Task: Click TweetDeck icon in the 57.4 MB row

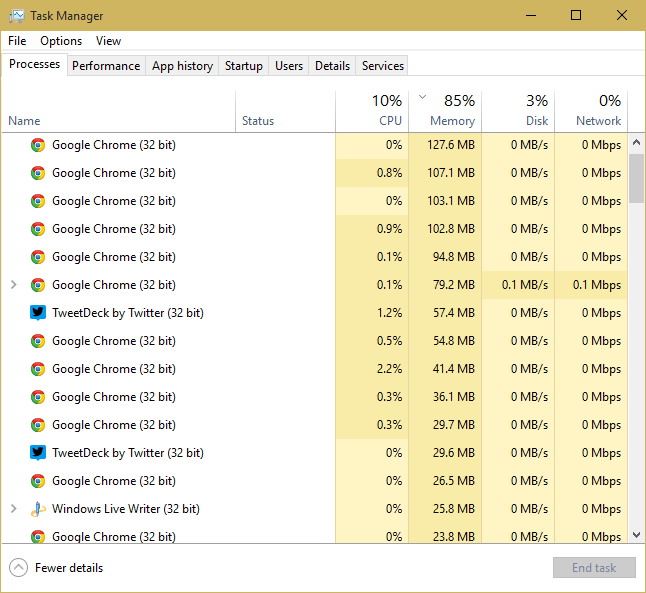Action: coord(38,313)
